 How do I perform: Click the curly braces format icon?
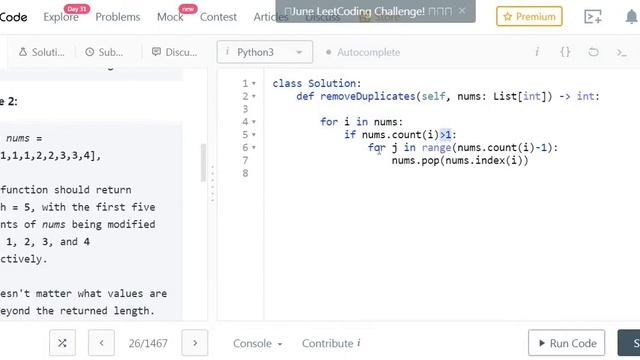(565, 52)
